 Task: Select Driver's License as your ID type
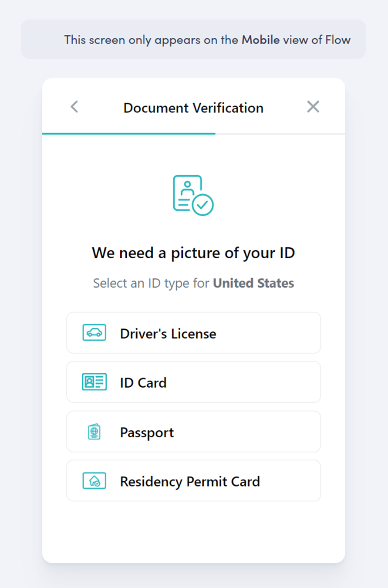193,332
